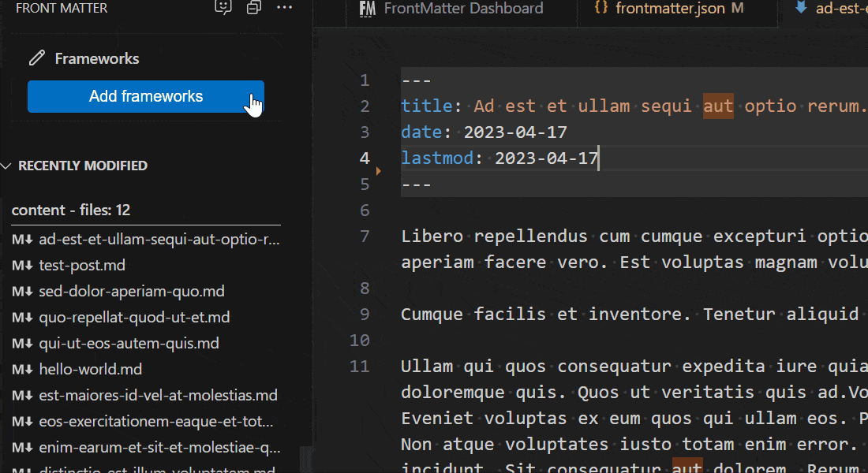Click the FM logo icon on Dashboard tab
The height and width of the screenshot is (473, 868).
pyautogui.click(x=367, y=9)
